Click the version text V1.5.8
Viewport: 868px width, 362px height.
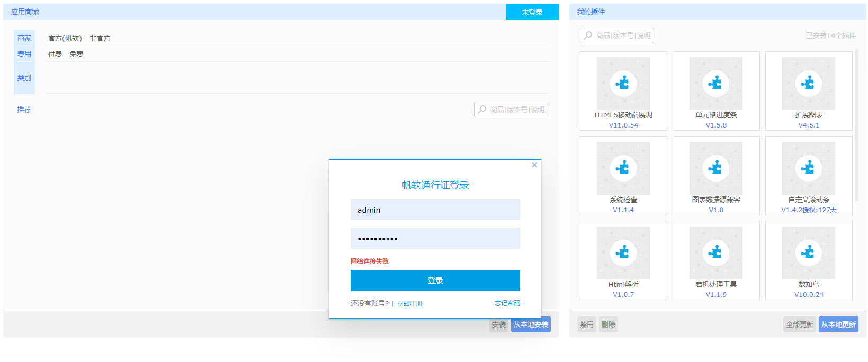click(716, 125)
